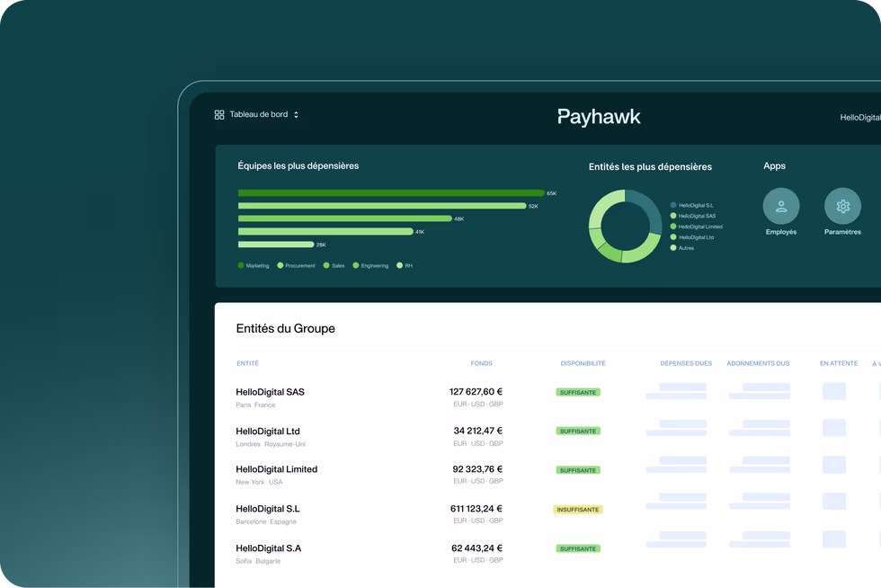Select the 52K spending bar
Viewport: 881px width, 588px height.
(x=382, y=206)
